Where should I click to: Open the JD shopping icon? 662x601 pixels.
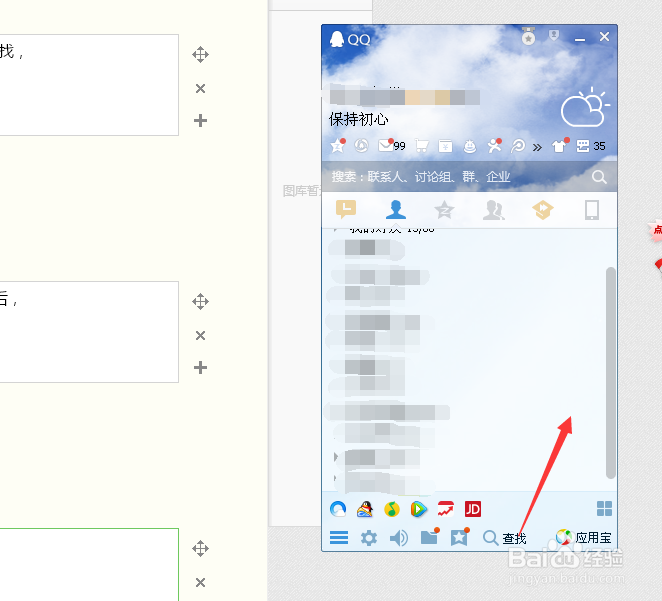pos(472,509)
